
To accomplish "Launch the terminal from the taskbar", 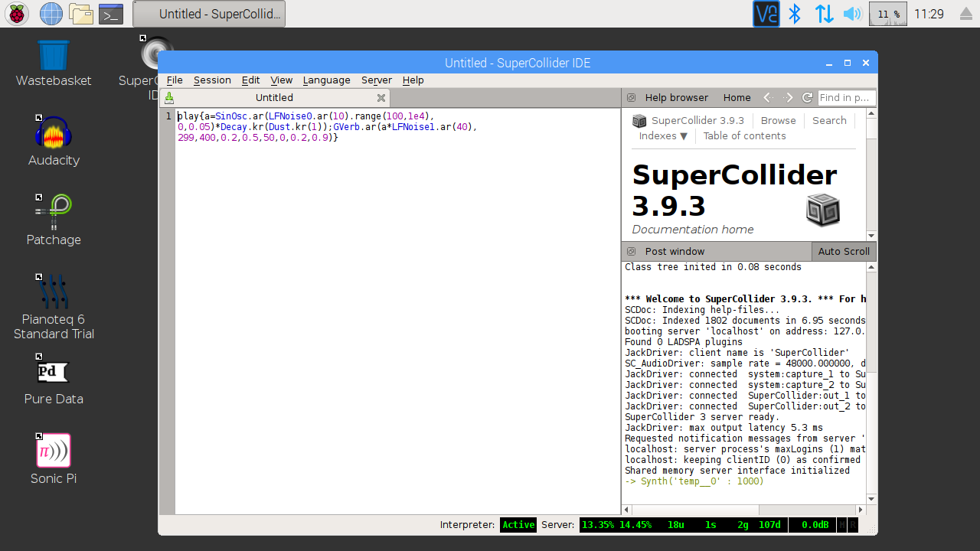I will (111, 14).
